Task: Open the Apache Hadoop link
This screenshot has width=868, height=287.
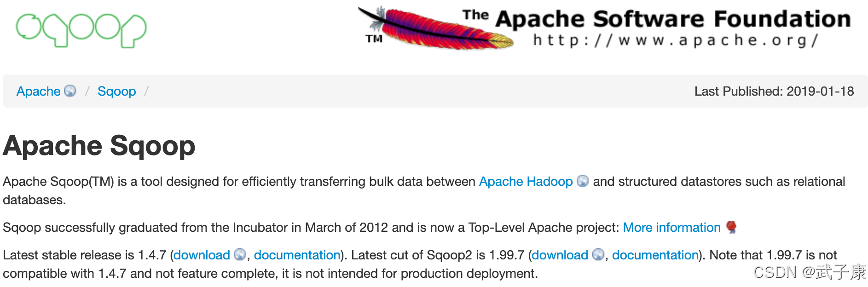Action: (525, 182)
